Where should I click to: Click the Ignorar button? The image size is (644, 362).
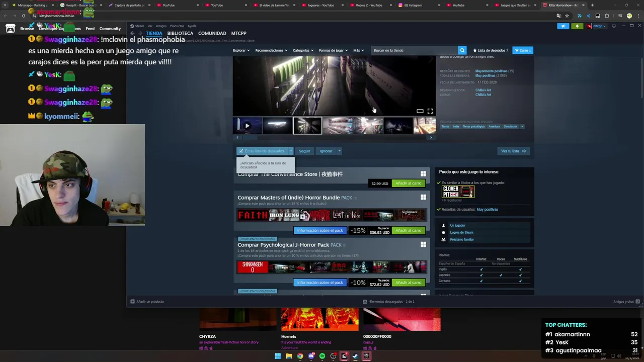326,151
